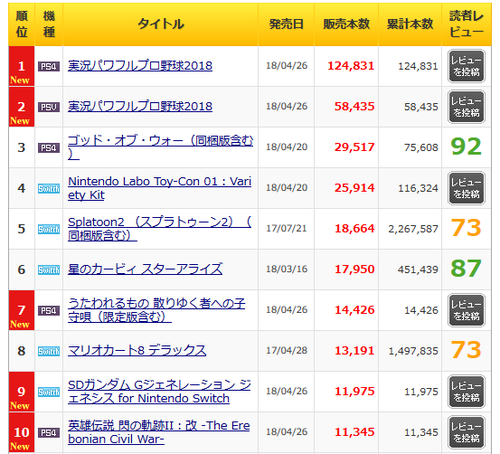Screen dimensions: 500x454
Task: Click cumulative total 451,439
Action: 418,270
